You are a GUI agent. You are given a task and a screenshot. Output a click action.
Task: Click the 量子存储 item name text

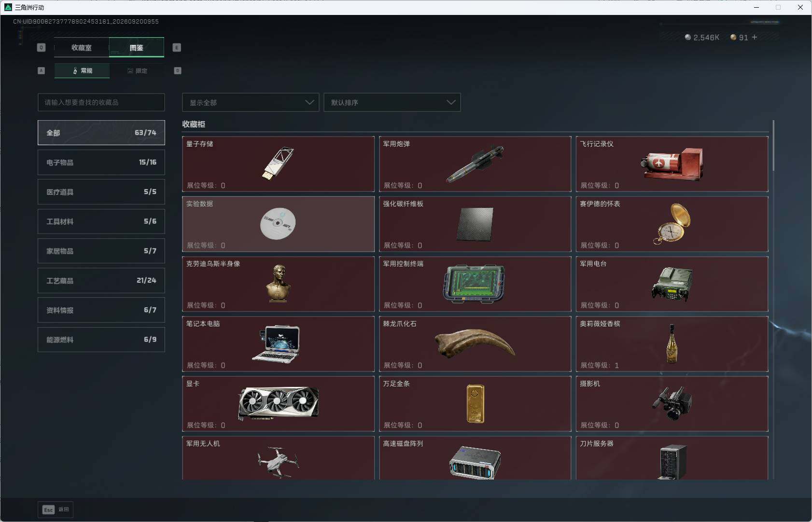pos(199,144)
